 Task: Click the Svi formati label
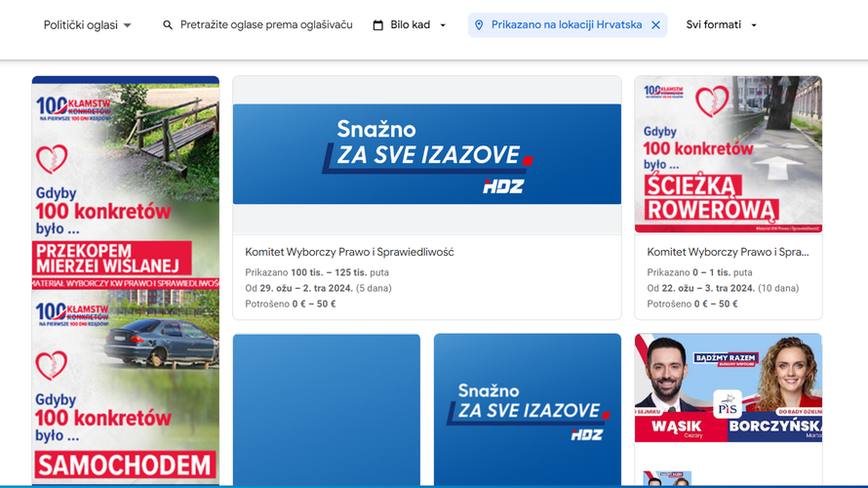[x=714, y=25]
